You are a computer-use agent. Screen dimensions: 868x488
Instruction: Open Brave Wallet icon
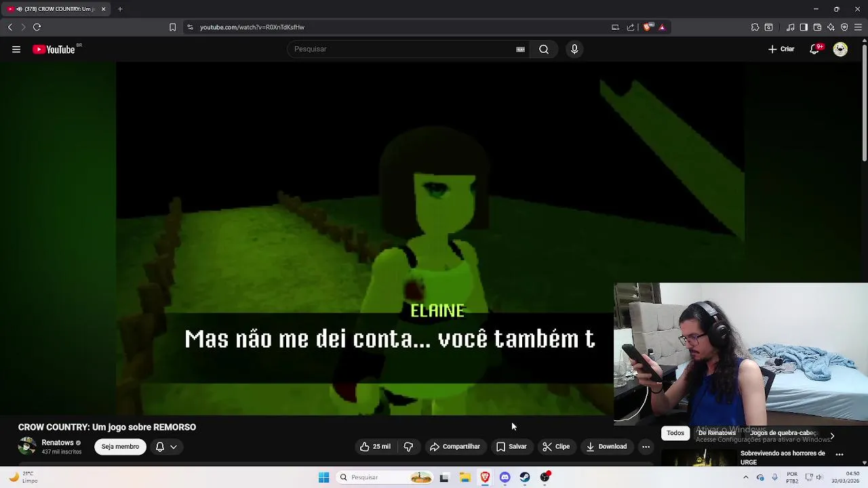817,27
